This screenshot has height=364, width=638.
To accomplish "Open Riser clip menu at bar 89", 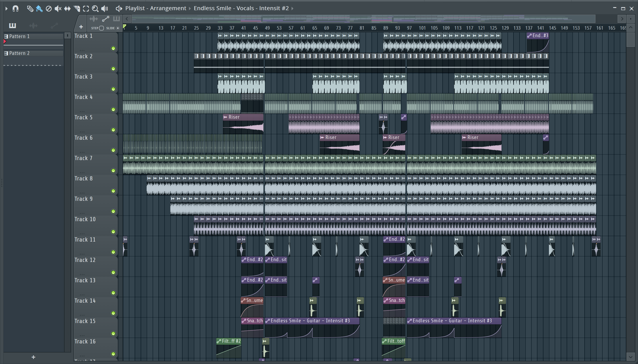I will [385, 137].
